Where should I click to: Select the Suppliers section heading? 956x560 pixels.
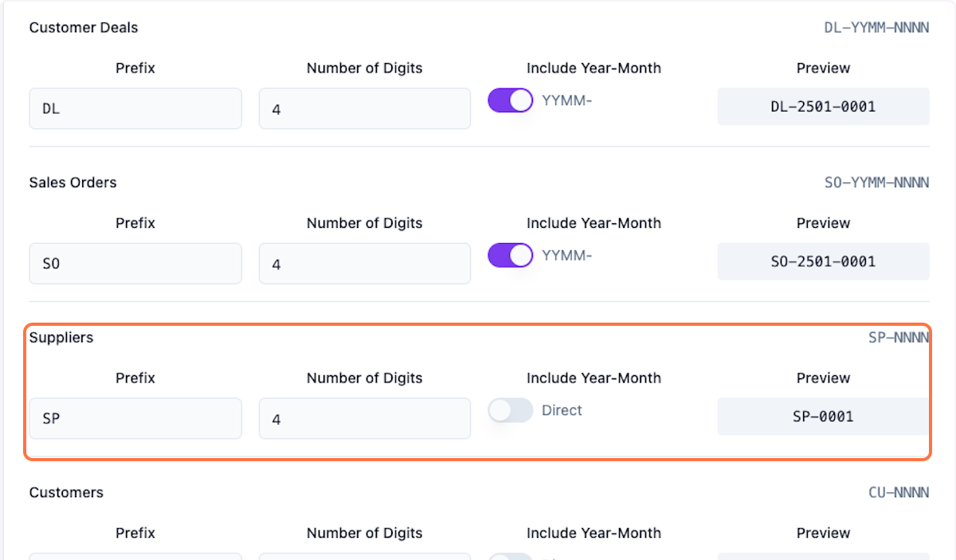click(x=61, y=338)
